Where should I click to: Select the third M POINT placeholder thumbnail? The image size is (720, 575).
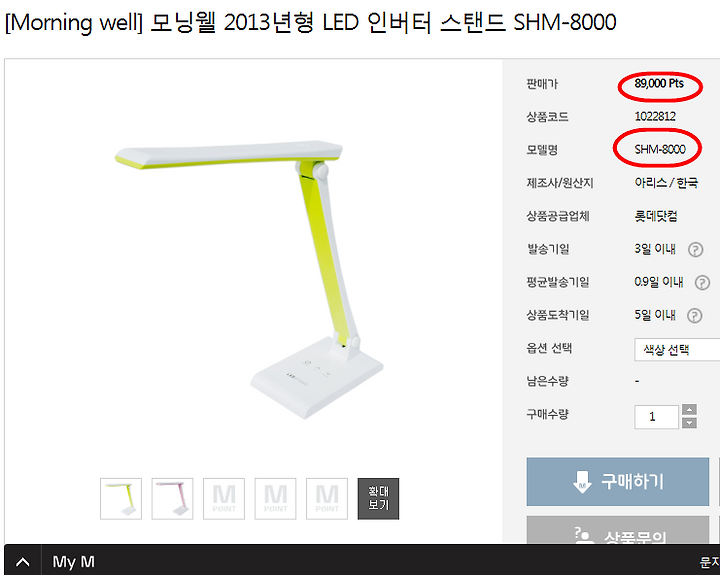click(224, 499)
